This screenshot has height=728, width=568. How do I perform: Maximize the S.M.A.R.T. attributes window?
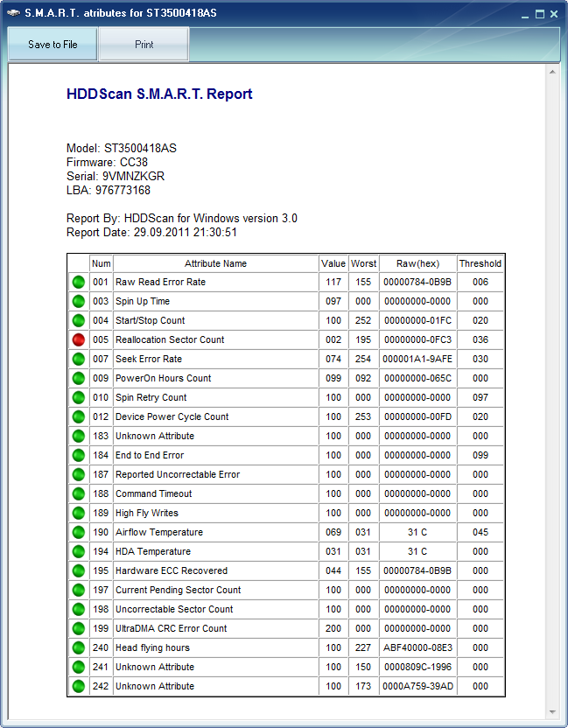pyautogui.click(x=540, y=14)
